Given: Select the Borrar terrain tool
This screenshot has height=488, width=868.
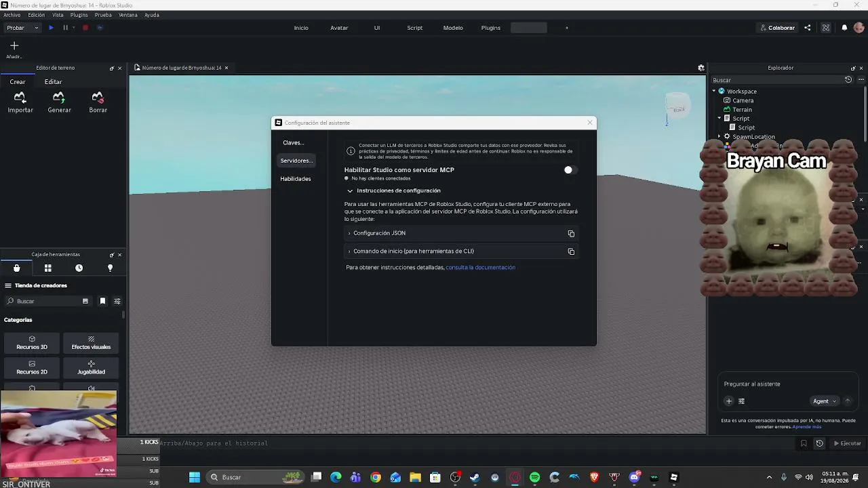Looking at the screenshot, I should [98, 102].
